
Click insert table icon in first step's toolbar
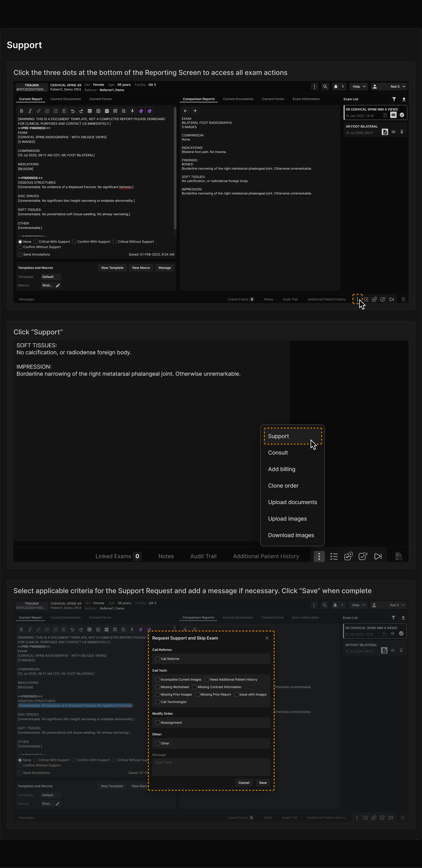[x=90, y=111]
